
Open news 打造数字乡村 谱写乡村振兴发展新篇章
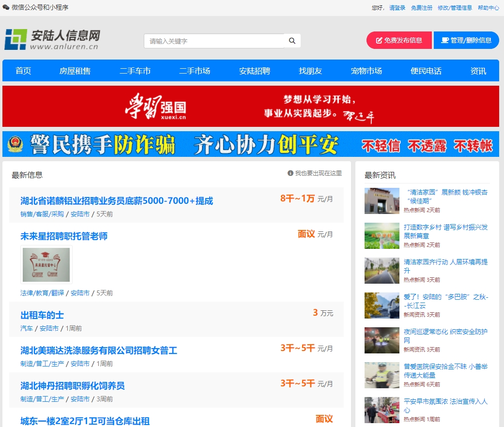point(445,231)
